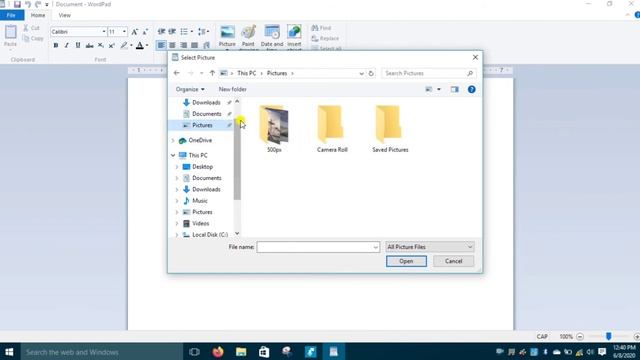Click Pictures in the address breadcrumb

[277, 73]
